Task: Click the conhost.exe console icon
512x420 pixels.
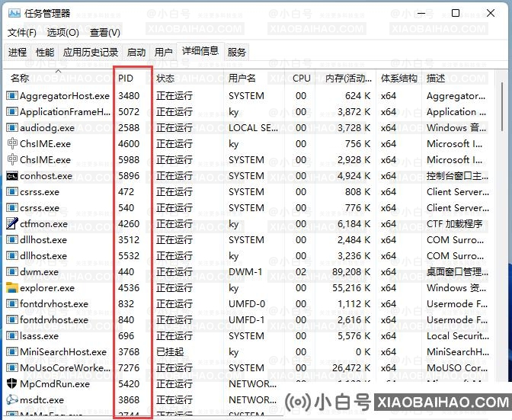Action: click(x=12, y=176)
